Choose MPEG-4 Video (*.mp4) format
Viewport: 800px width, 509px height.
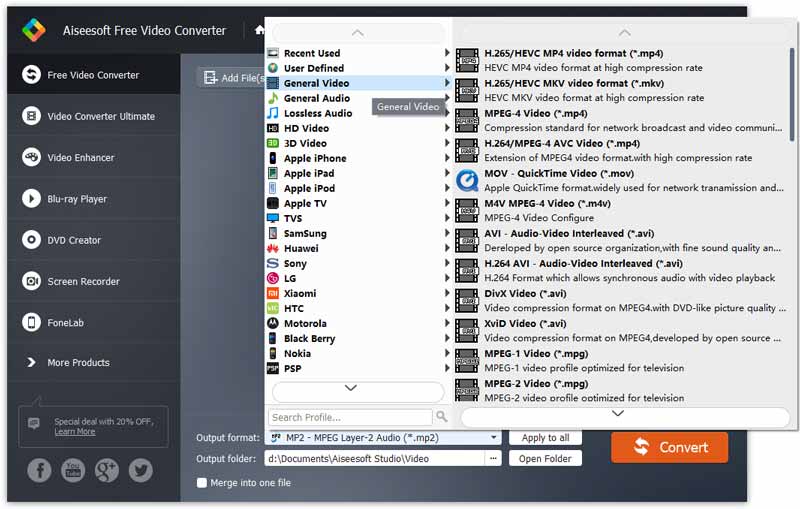[x=621, y=120]
